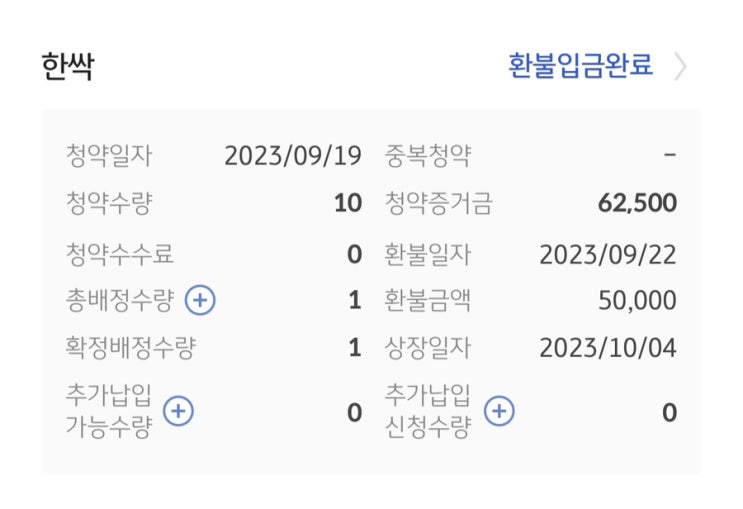Viewport: 743px width, 509px height.
Task: Tap the 청약일자 value 2023/09/19
Action: point(293,155)
